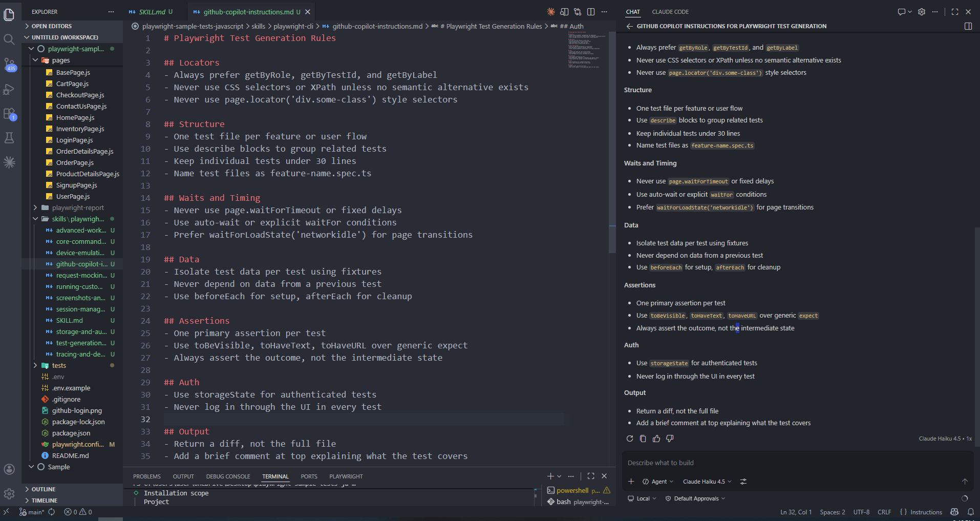Open the Claude Haiku 4.5 model picker

click(x=707, y=482)
